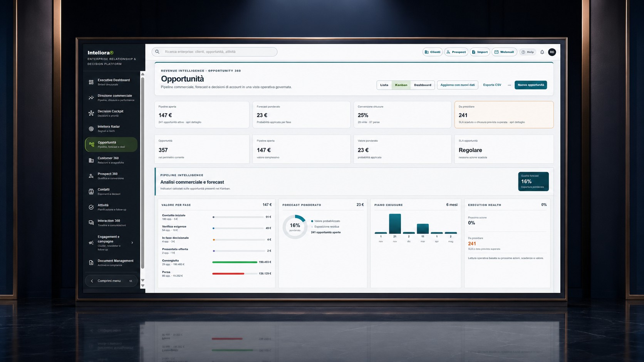This screenshot has width=644, height=362.
Task: Open the orange Da presidiare 241 card
Action: pos(504,115)
